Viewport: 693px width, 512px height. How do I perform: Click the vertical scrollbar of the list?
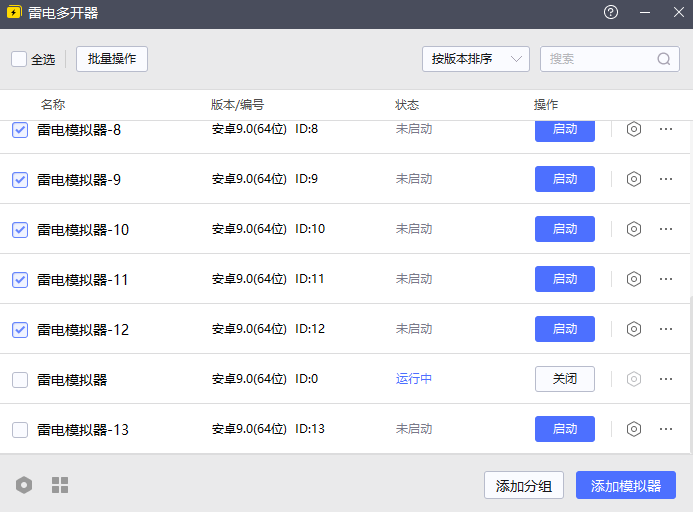click(x=689, y=370)
